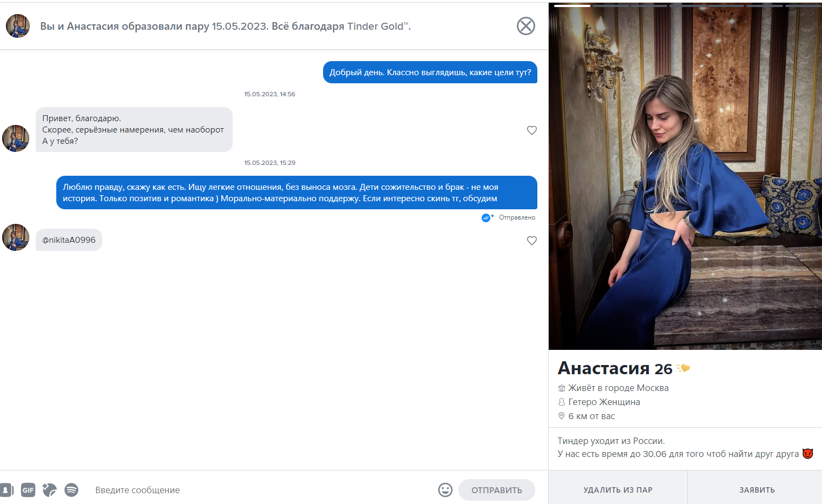The width and height of the screenshot is (822, 504).
Task: Click the '15.05.2023, 15:29' timestamp
Action: click(x=269, y=163)
